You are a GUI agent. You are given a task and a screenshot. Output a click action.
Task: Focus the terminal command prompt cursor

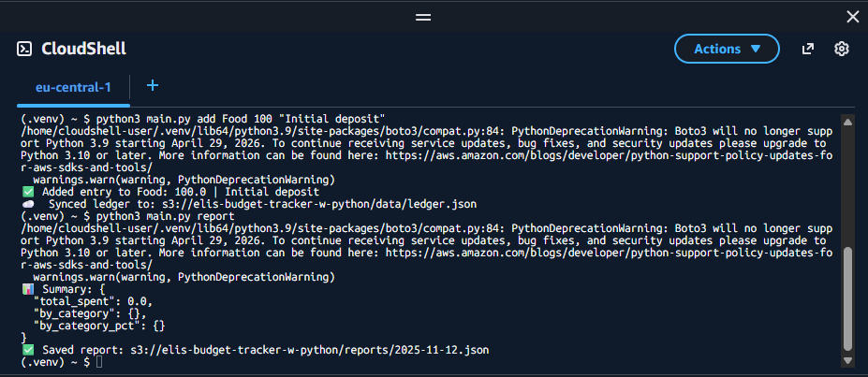[x=98, y=361]
